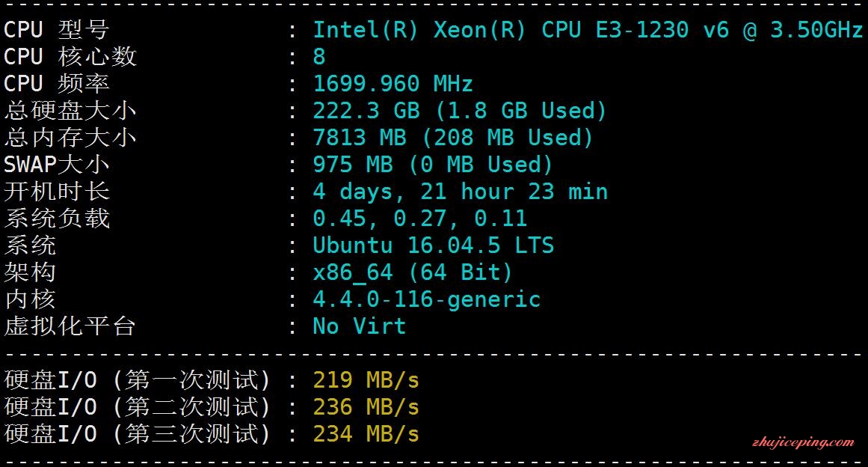This screenshot has height=467, width=868.
Task: Click the first disk I/O result 219 MB/s
Action: point(366,381)
